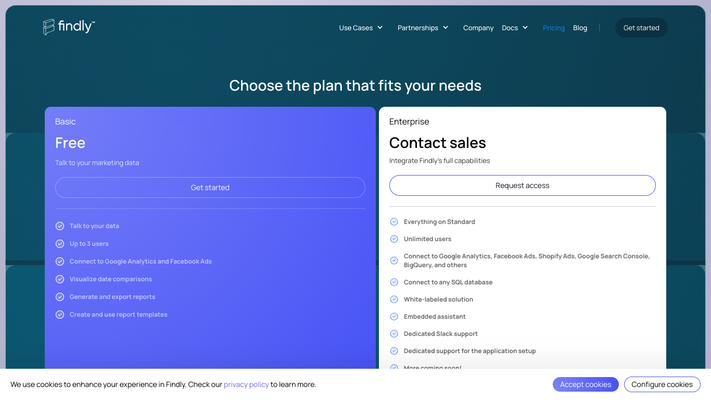Click the Enterprise plan label
The image size is (711, 400).
409,122
